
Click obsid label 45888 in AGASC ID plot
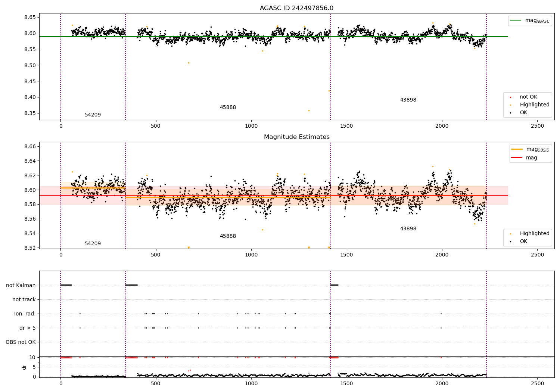click(x=228, y=108)
